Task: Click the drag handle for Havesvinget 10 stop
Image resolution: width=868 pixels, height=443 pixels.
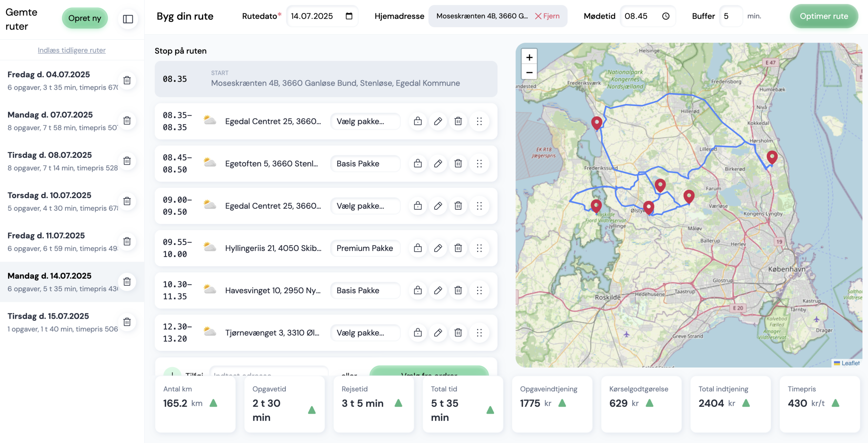Action: tap(479, 291)
